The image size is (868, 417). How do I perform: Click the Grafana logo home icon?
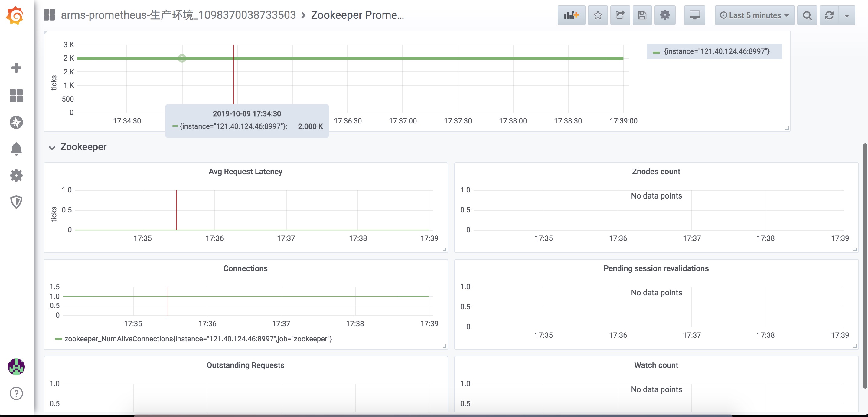(15, 15)
